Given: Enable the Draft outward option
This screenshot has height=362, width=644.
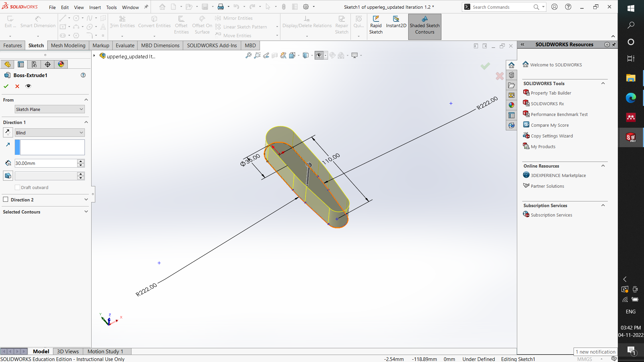Looking at the screenshot, I should (17, 187).
